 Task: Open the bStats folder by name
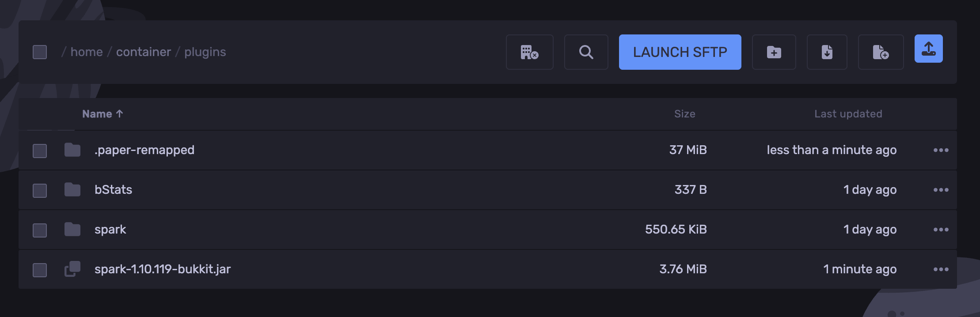point(113,190)
